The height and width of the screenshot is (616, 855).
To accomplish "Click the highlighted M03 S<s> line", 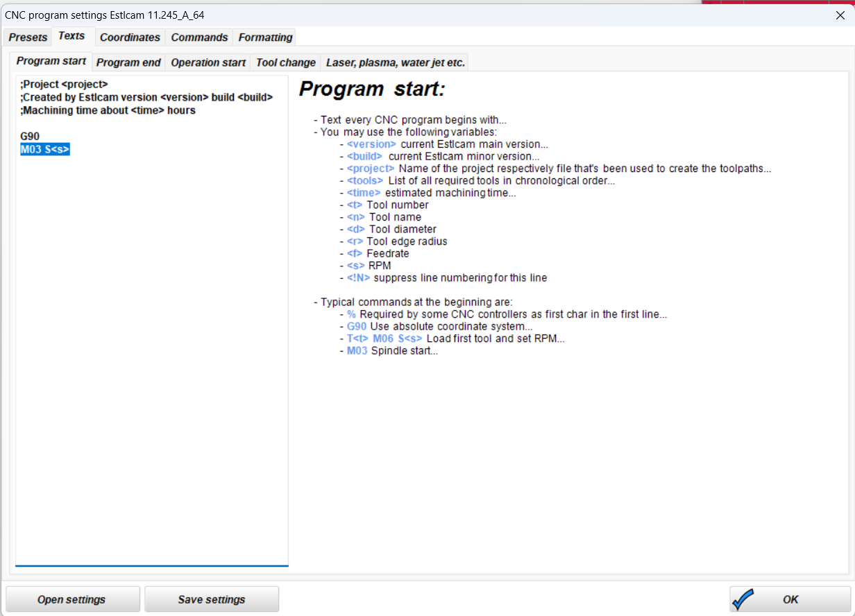I will (45, 149).
